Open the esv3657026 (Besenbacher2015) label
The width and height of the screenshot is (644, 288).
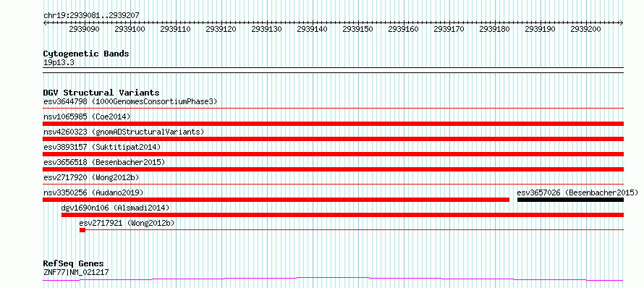pyautogui.click(x=577, y=192)
